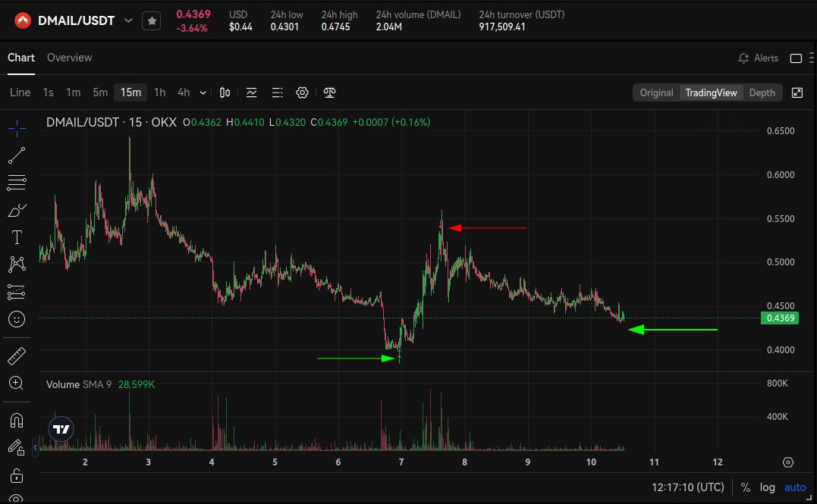Toggle magnet mode snapping
Viewport: 817px width, 504px height.
click(x=17, y=420)
